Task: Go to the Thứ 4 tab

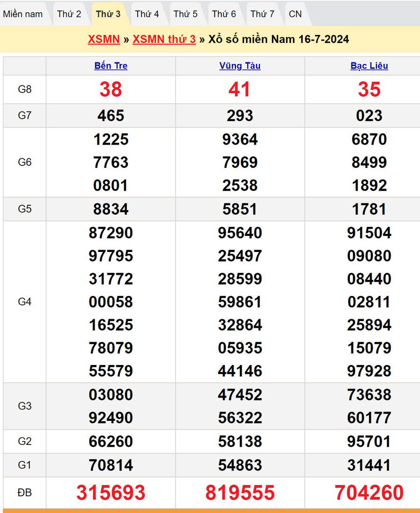Action: (x=147, y=14)
